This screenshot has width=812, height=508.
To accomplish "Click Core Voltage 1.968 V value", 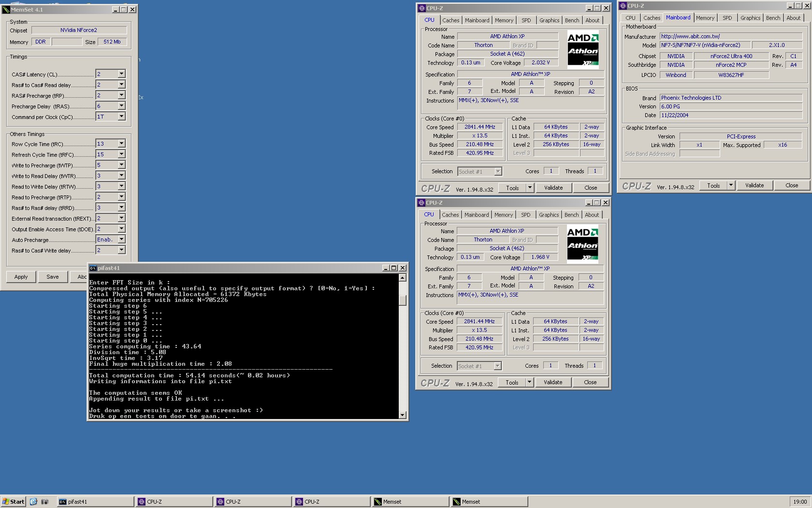I will coord(540,257).
